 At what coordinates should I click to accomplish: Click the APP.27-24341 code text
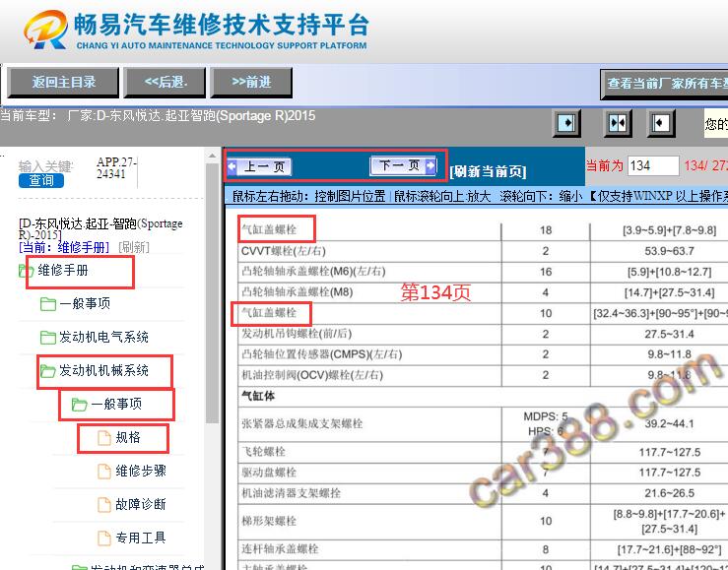click(x=116, y=168)
